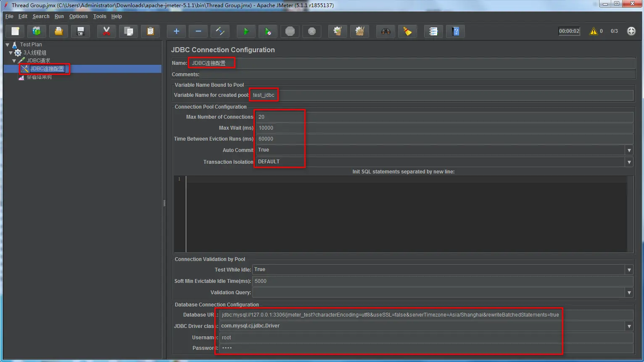Select the JDBC请求 sampler node
Viewport: 644px width, 362px height.
coord(38,61)
